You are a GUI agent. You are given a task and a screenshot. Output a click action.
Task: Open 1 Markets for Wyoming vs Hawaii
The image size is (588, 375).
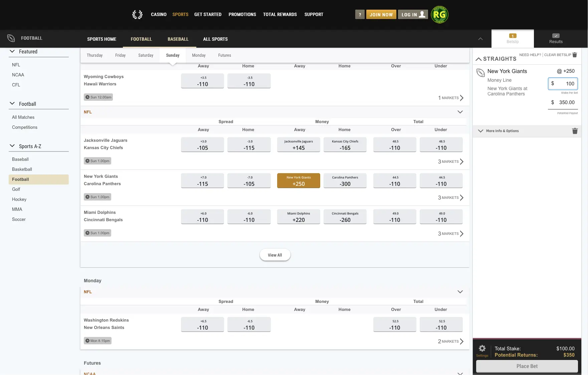(x=451, y=98)
